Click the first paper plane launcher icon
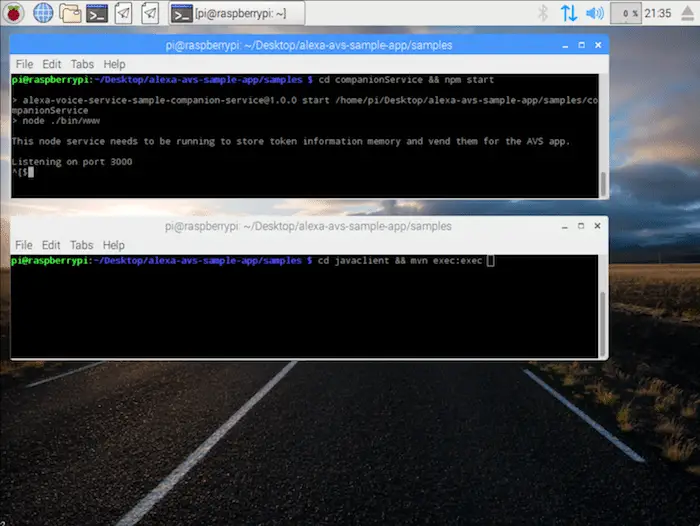The width and height of the screenshot is (700, 526). pos(124,13)
